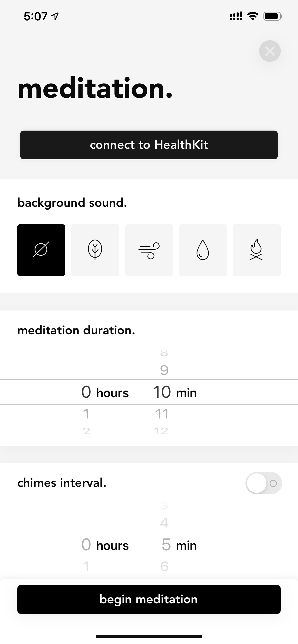Connect to HealthKit

tap(149, 145)
